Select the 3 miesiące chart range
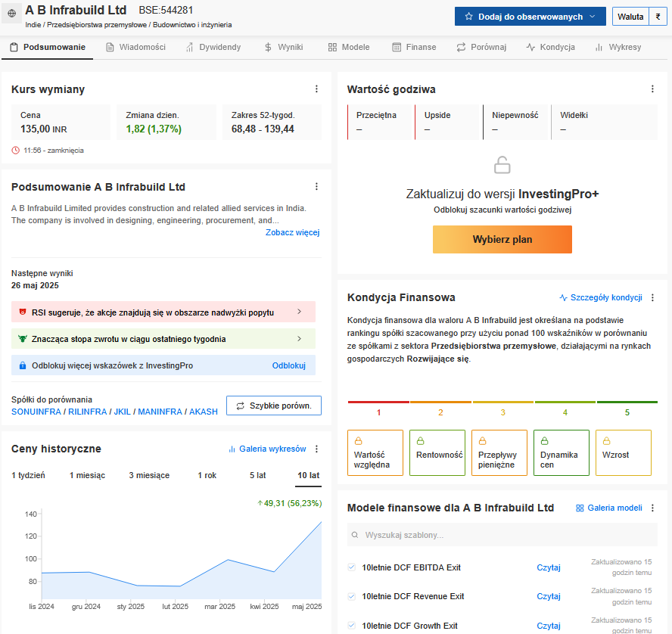 pyautogui.click(x=149, y=475)
